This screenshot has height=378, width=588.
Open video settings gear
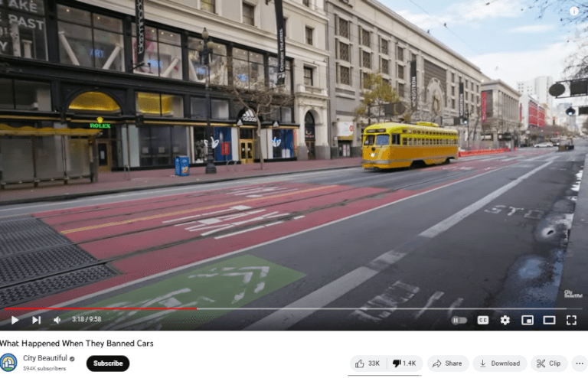click(505, 320)
